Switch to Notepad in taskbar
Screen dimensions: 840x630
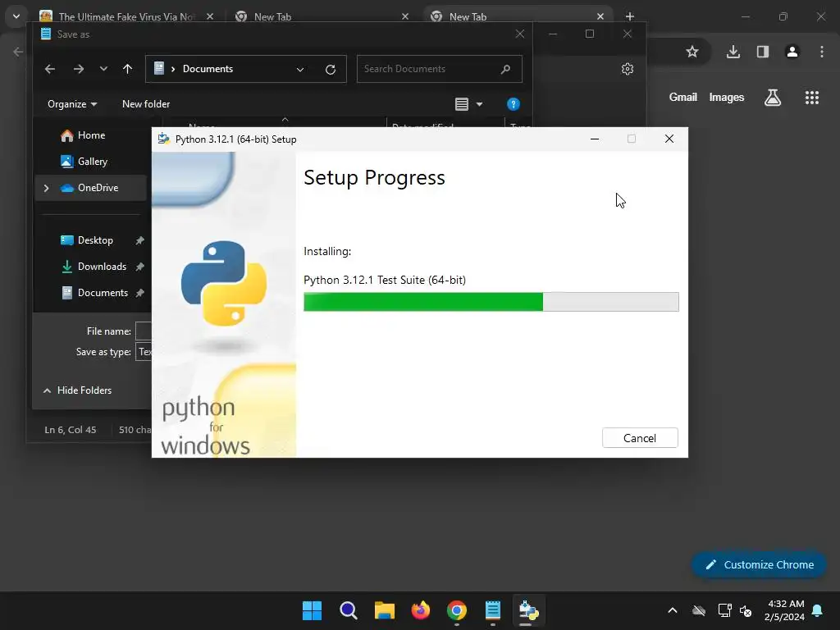point(493,610)
